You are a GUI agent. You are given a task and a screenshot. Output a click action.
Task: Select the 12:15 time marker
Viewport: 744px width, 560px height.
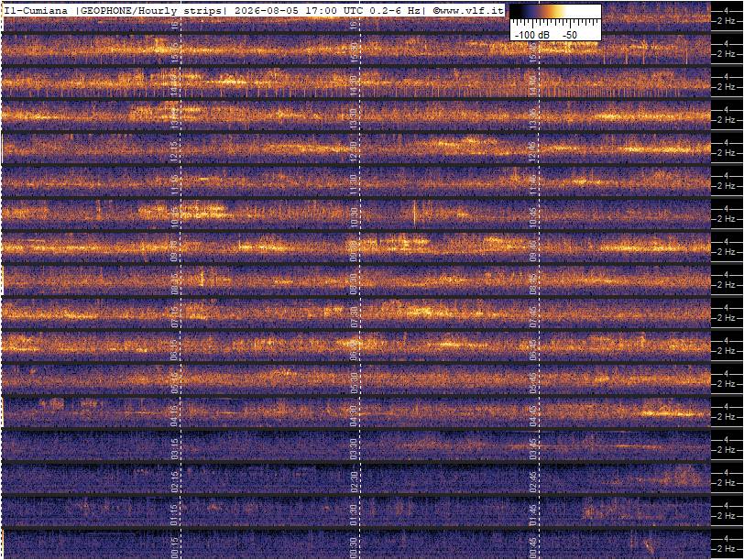click(174, 152)
